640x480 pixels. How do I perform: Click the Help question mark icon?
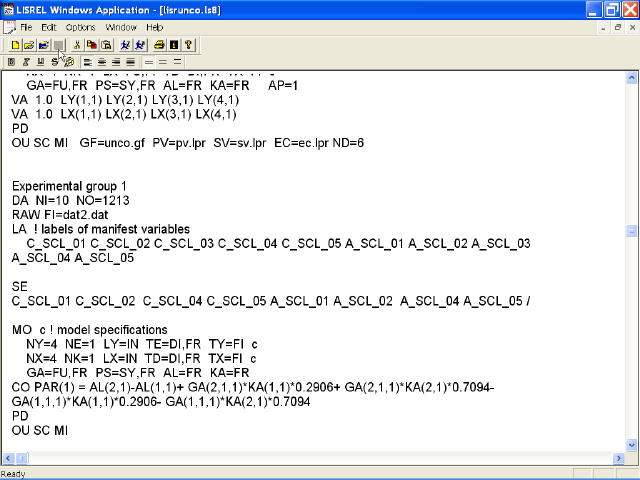188,45
